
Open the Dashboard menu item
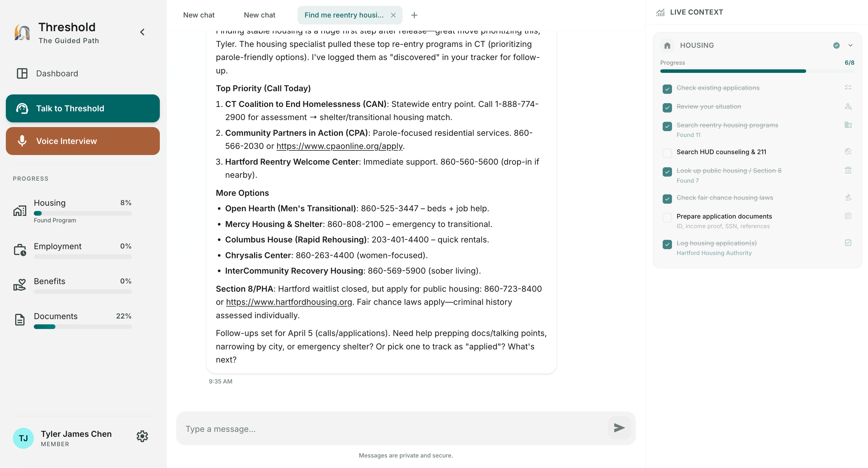coord(57,73)
